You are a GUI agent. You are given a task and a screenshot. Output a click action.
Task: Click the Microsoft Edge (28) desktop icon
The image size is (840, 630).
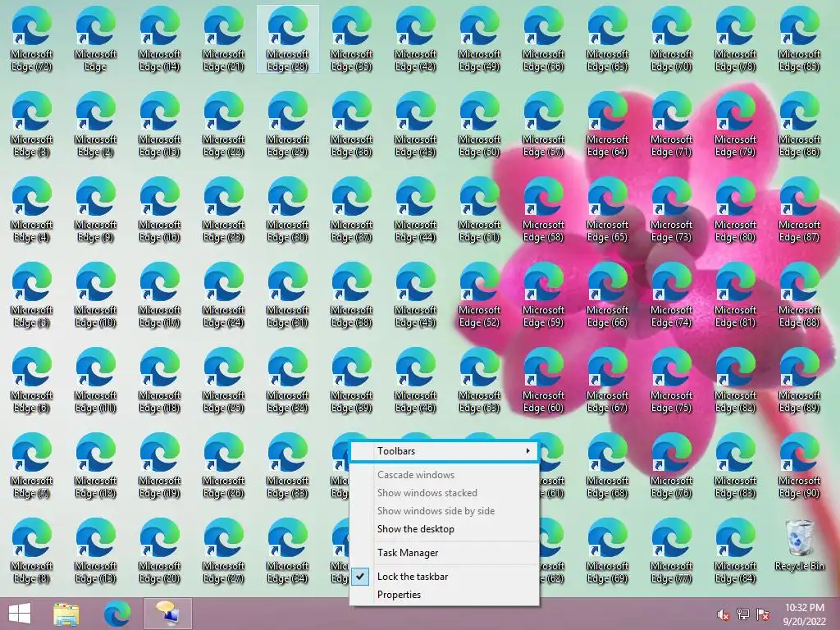(x=288, y=39)
